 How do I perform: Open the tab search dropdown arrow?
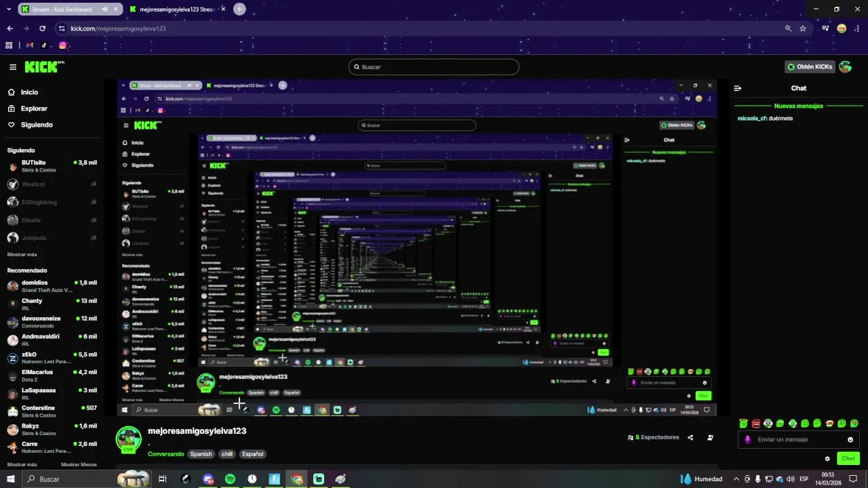(9, 9)
